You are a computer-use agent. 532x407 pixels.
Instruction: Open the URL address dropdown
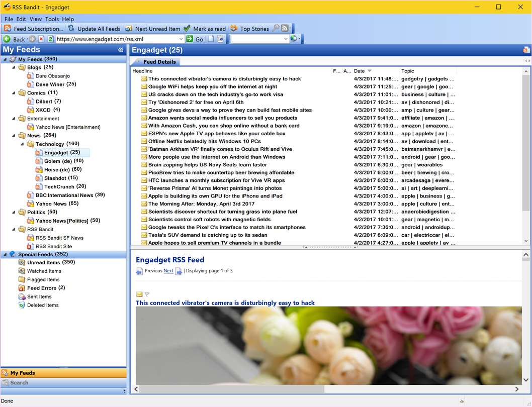(x=181, y=39)
